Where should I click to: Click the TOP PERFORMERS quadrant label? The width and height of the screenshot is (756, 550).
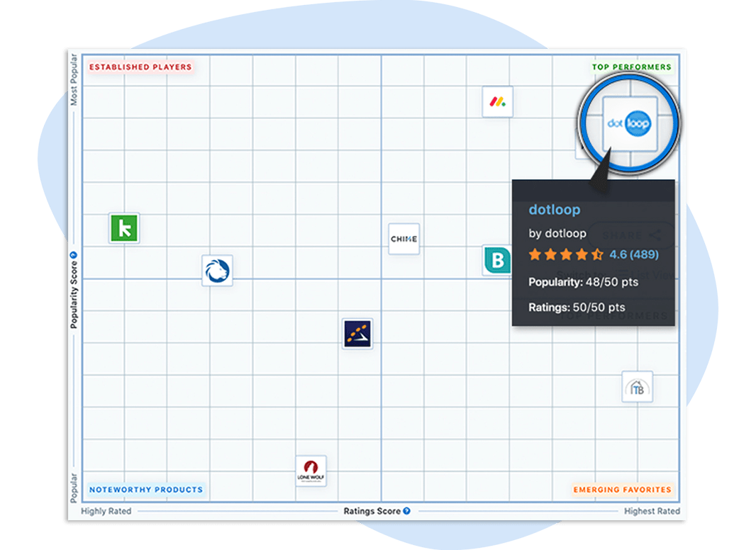click(633, 67)
